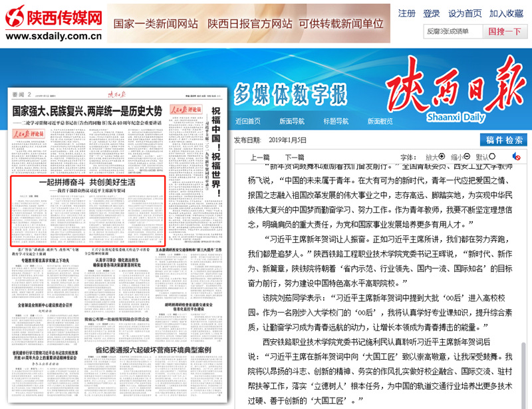
Task: Click the red 陕西日报 calligraphy masthead
Action: [456, 85]
